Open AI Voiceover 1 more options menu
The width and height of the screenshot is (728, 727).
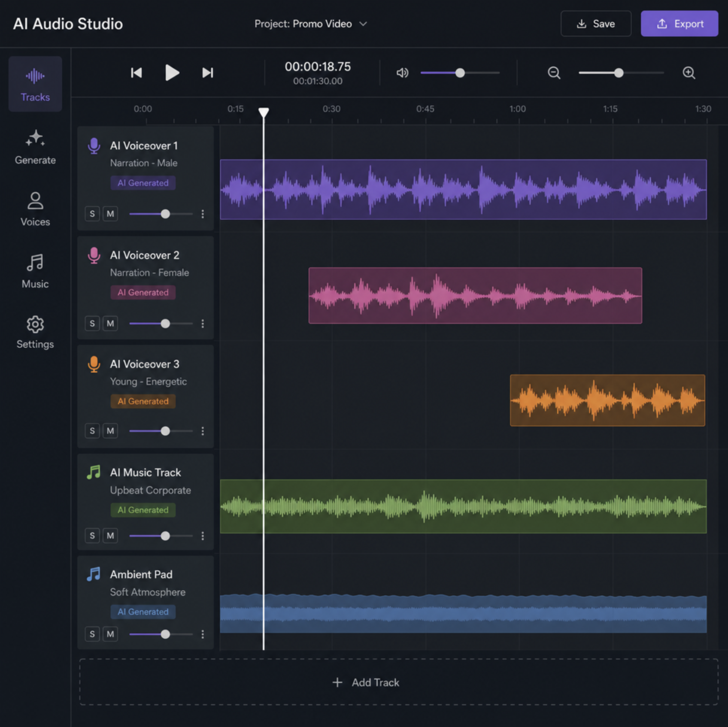tap(203, 214)
